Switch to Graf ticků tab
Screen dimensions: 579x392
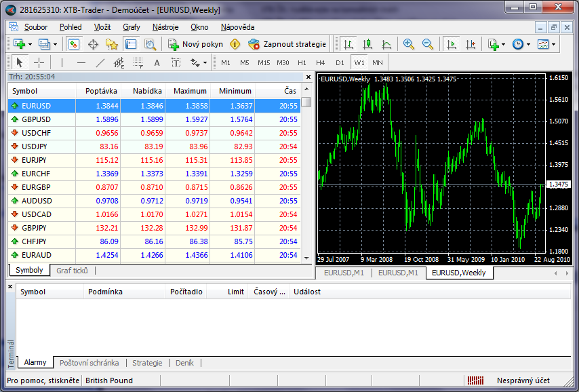point(72,271)
